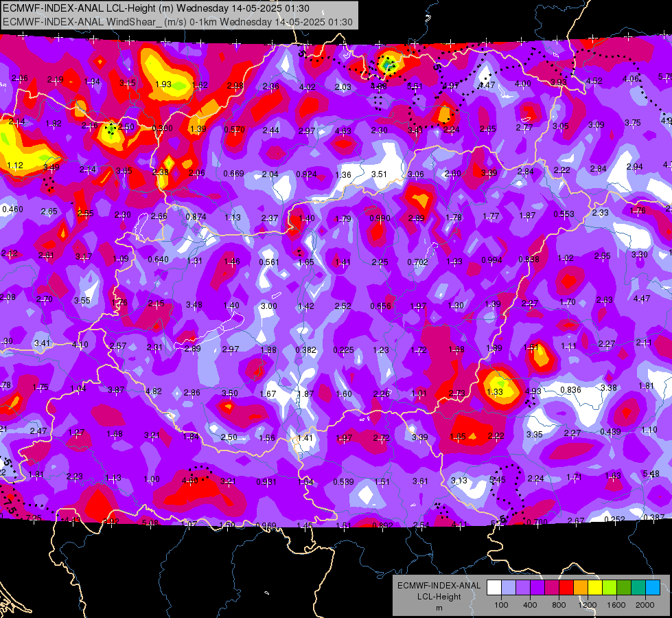
Task: Click the grid value 0.252
Action: tap(614, 519)
